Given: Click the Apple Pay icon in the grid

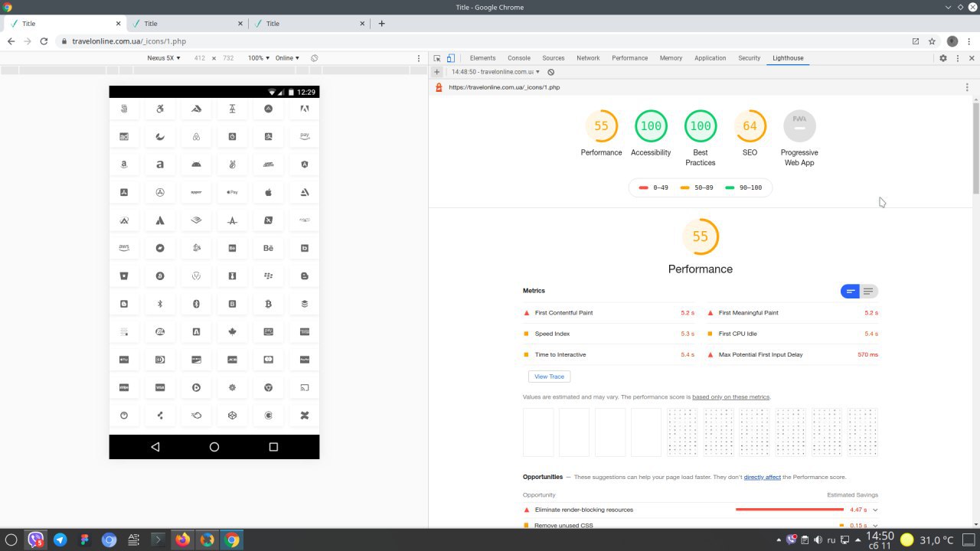Looking at the screenshot, I should pos(232,192).
